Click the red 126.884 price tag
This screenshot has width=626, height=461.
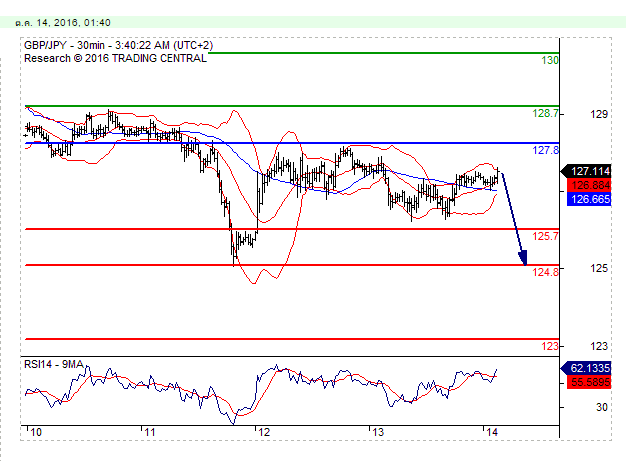(x=589, y=185)
